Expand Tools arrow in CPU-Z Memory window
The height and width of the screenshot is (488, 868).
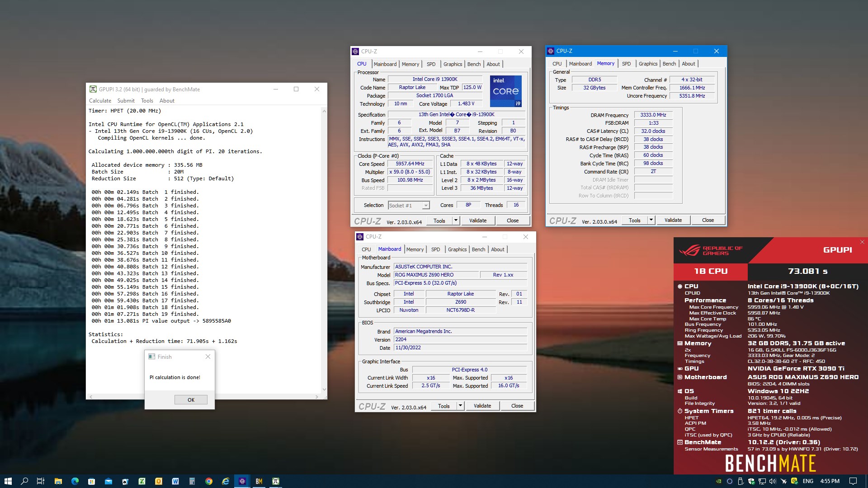tap(651, 220)
